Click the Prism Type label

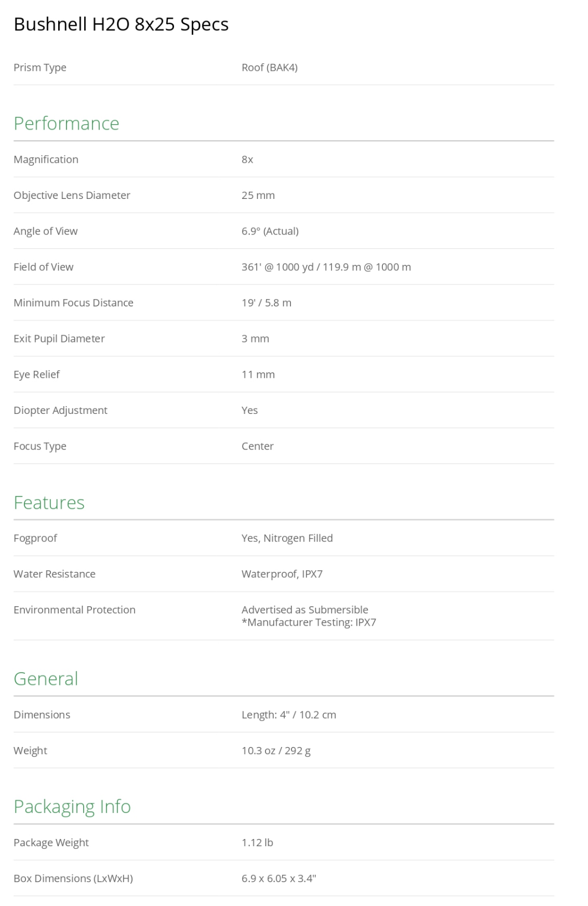point(40,68)
